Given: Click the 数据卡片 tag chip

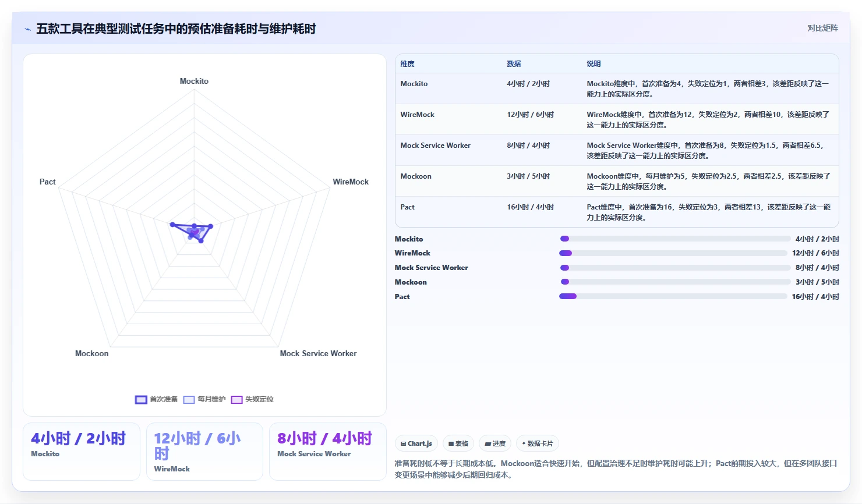Looking at the screenshot, I should pos(538,443).
